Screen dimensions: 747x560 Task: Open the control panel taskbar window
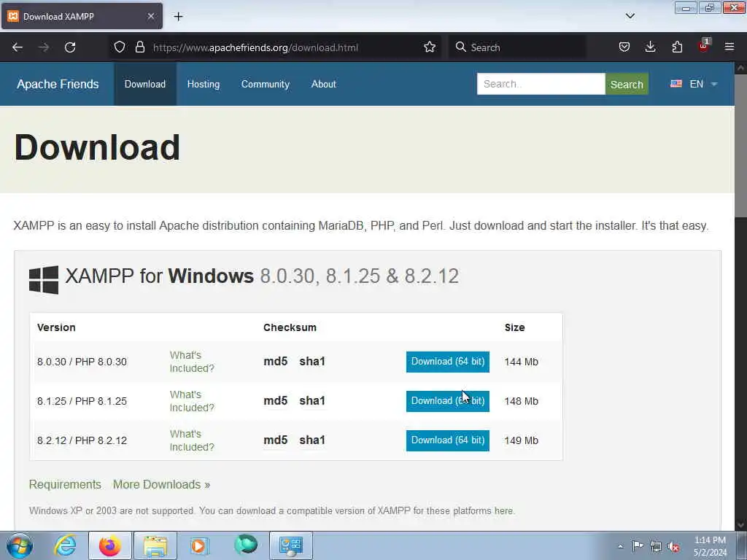[291, 545]
